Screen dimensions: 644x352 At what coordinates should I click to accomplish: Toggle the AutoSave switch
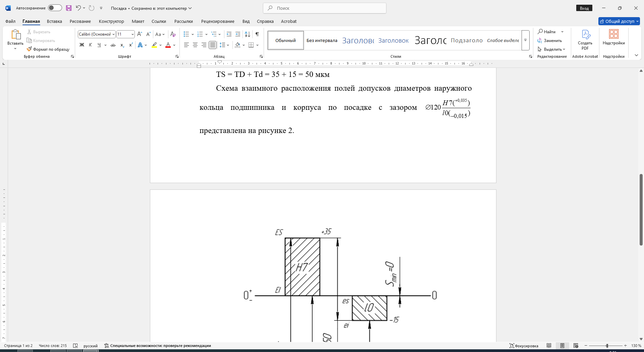tap(55, 8)
